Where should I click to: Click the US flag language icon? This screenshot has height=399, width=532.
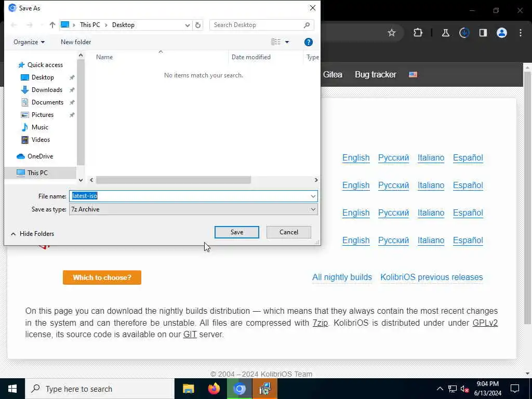pos(413,75)
